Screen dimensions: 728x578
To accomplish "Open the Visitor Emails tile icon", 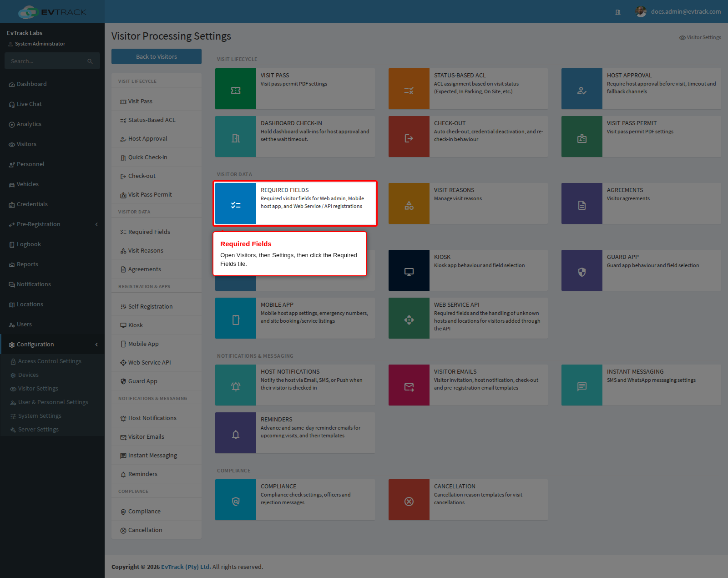I will tap(409, 385).
